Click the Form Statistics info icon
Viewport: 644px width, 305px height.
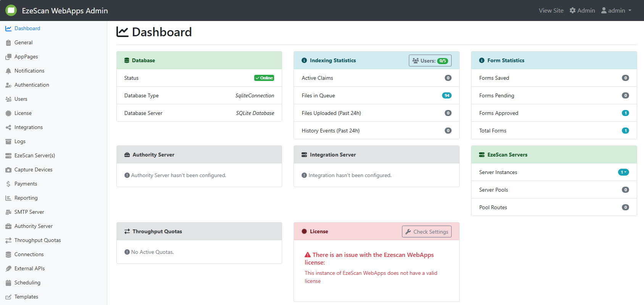click(482, 60)
